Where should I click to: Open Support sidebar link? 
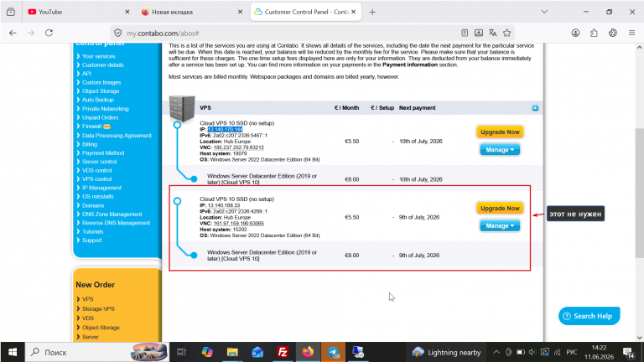[x=92, y=240]
